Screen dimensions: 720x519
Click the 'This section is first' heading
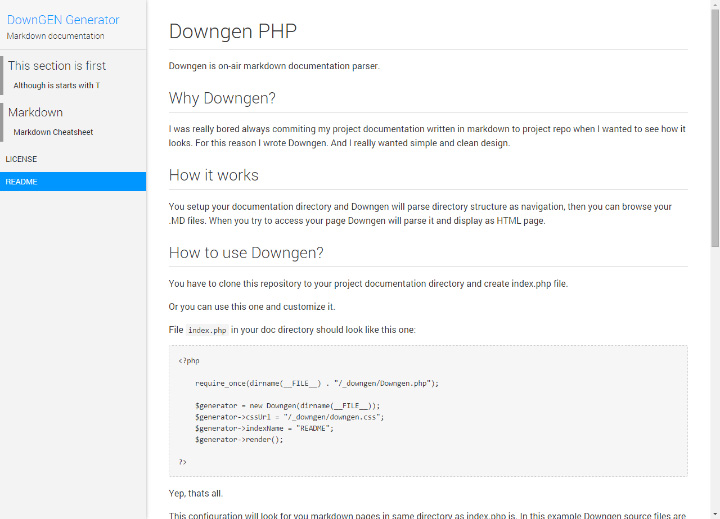pos(57,66)
